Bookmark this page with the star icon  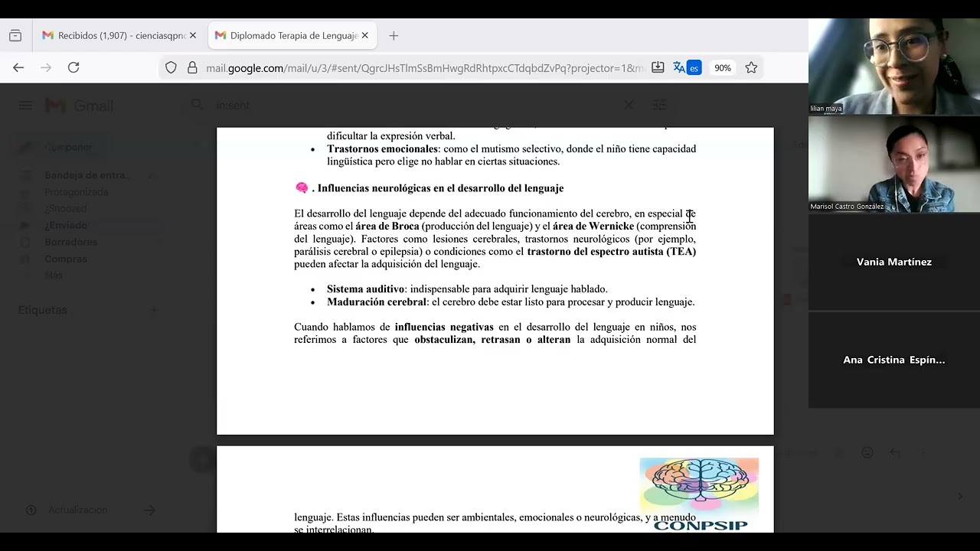[751, 67]
